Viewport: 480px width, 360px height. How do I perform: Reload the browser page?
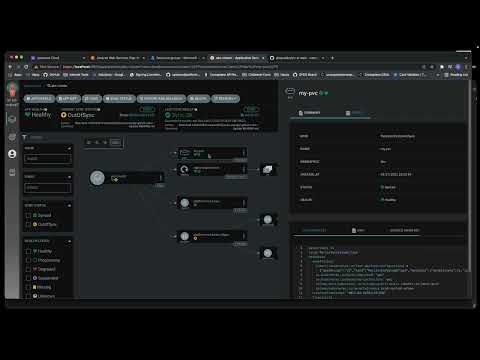click(26, 67)
